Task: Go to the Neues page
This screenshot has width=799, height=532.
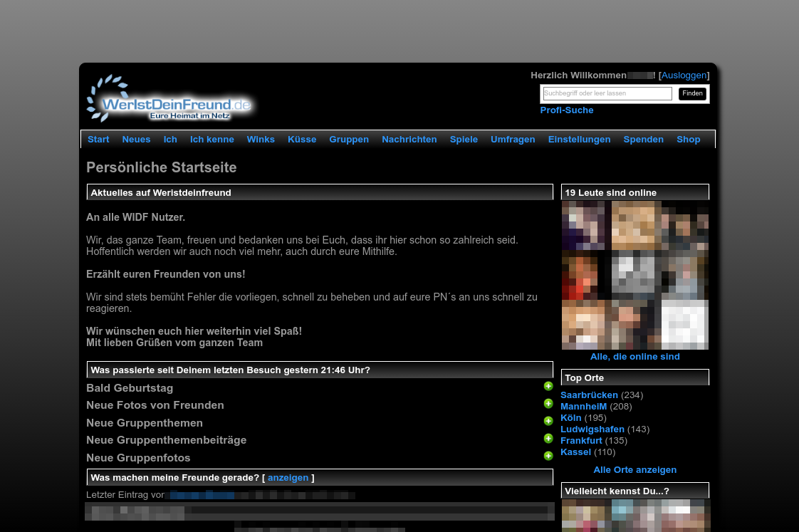Action: [x=136, y=140]
